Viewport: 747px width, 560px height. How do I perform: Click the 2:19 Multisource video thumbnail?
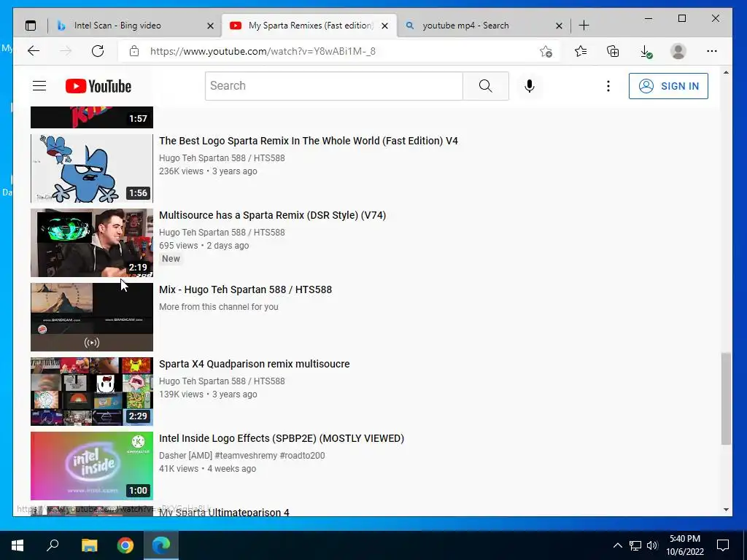(x=92, y=242)
